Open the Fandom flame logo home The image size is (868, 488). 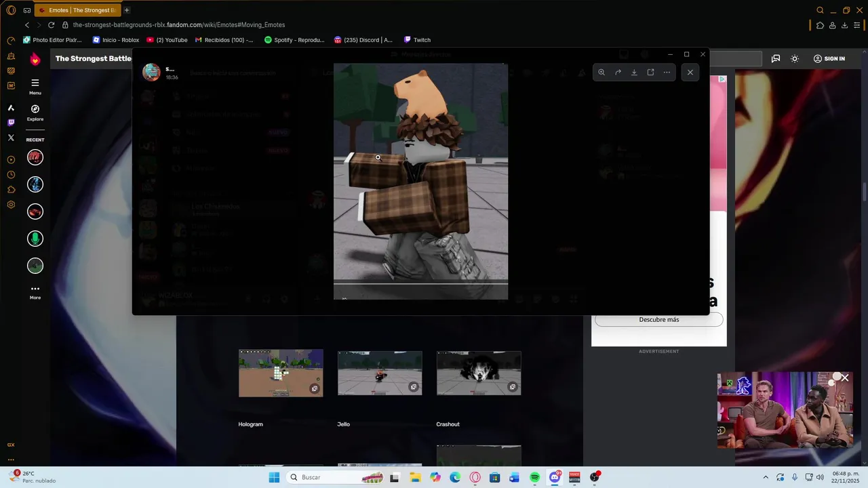[x=35, y=59]
